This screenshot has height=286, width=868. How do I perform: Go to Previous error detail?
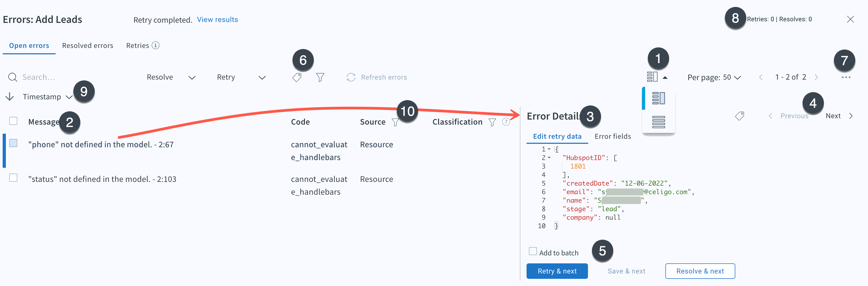tap(788, 116)
